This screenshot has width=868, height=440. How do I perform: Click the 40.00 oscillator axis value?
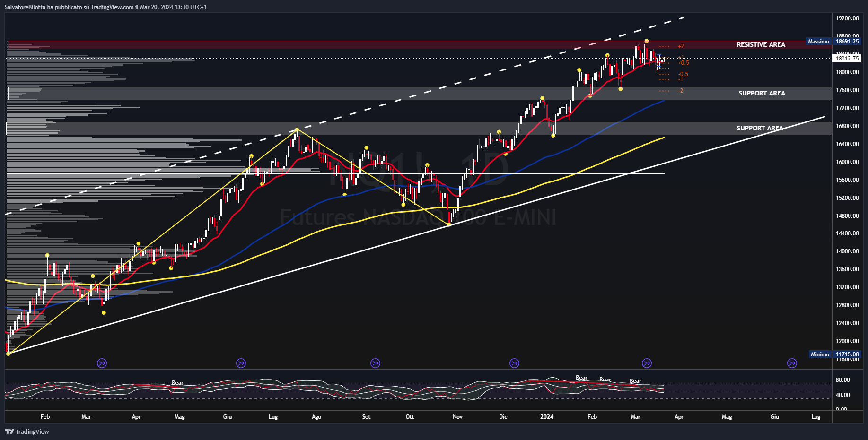click(842, 395)
